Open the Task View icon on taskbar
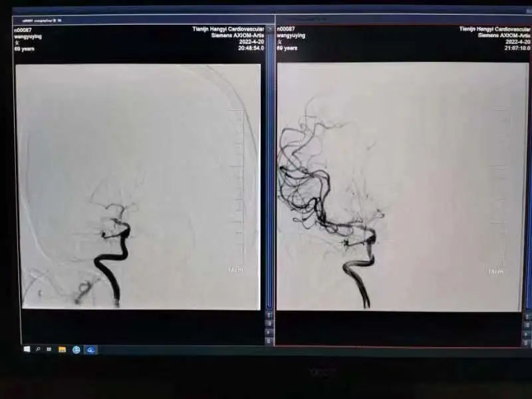Screen dimensions: 532x399 point(49,349)
